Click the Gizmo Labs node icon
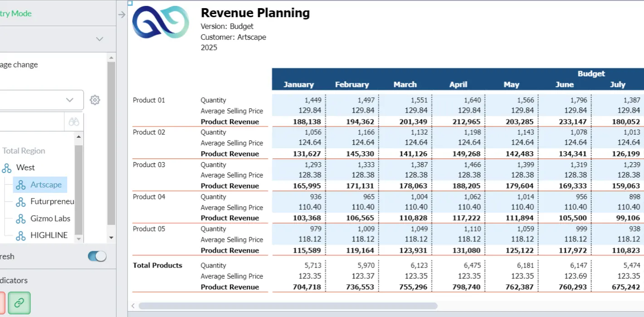Screen dimensions: 644x317 point(20,219)
